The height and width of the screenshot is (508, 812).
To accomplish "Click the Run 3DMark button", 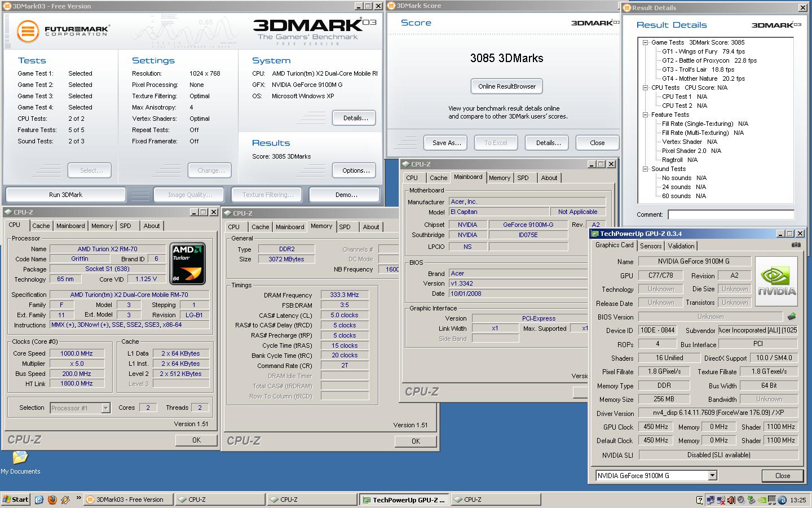I will (65, 195).
